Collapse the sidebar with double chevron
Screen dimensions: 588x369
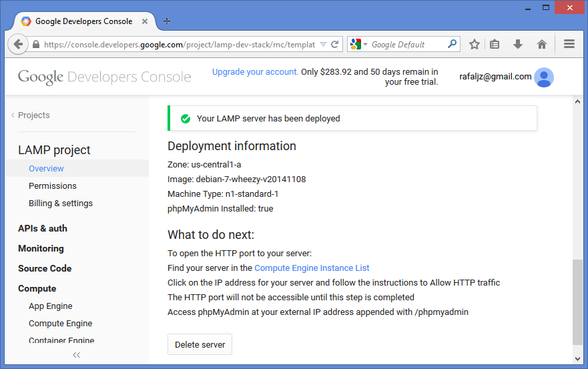(77, 355)
